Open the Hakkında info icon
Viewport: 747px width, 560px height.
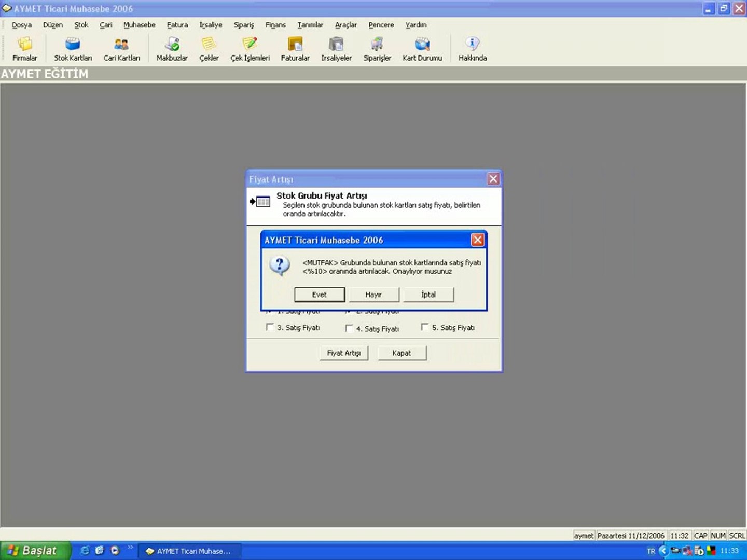[x=473, y=49]
